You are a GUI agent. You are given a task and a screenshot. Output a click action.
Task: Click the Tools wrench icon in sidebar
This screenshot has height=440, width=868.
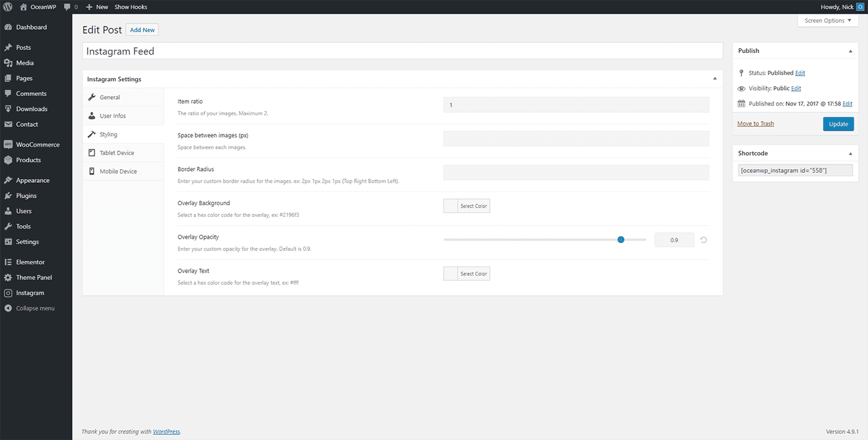[x=8, y=227]
